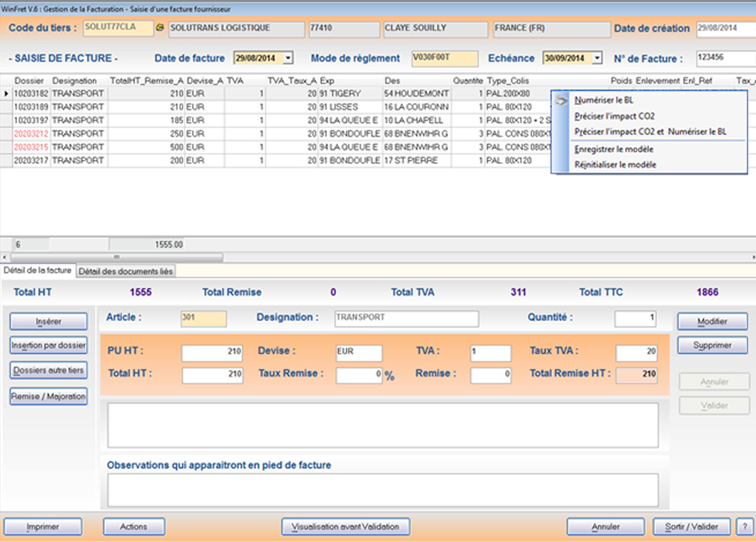Click the greyed Annuler button on the right
The height and width of the screenshot is (542, 756).
pyautogui.click(x=714, y=382)
